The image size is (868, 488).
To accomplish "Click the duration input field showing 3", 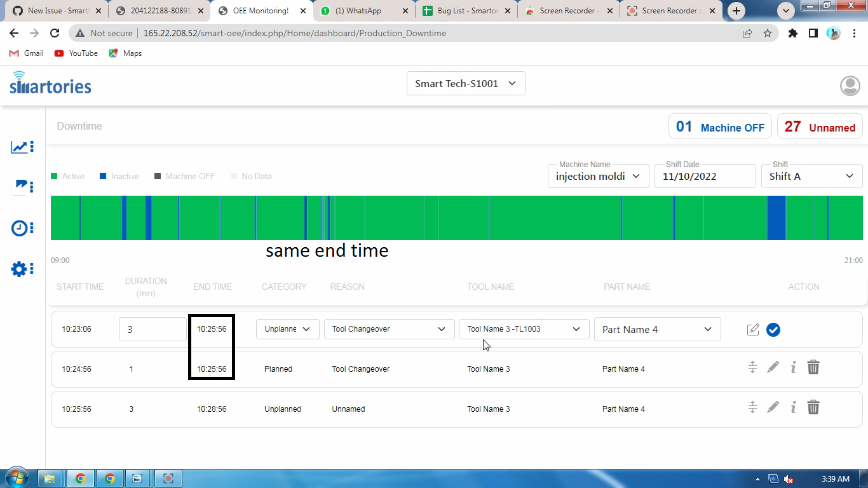I will pos(153,329).
